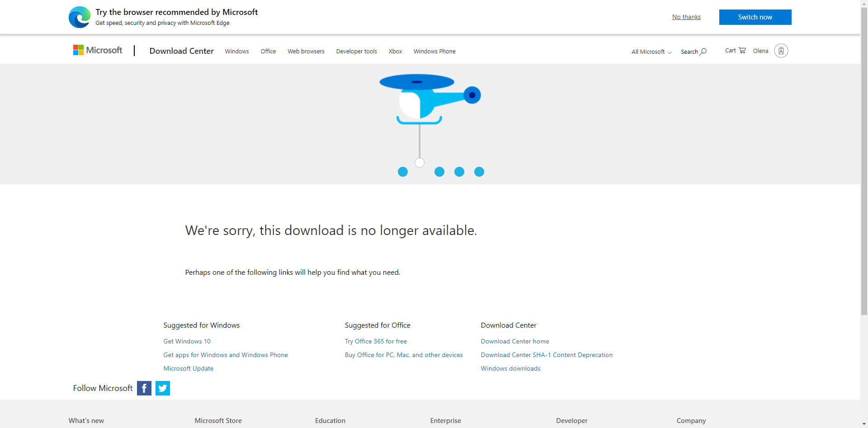
Task: Open the Windows downloads link
Action: pos(510,369)
